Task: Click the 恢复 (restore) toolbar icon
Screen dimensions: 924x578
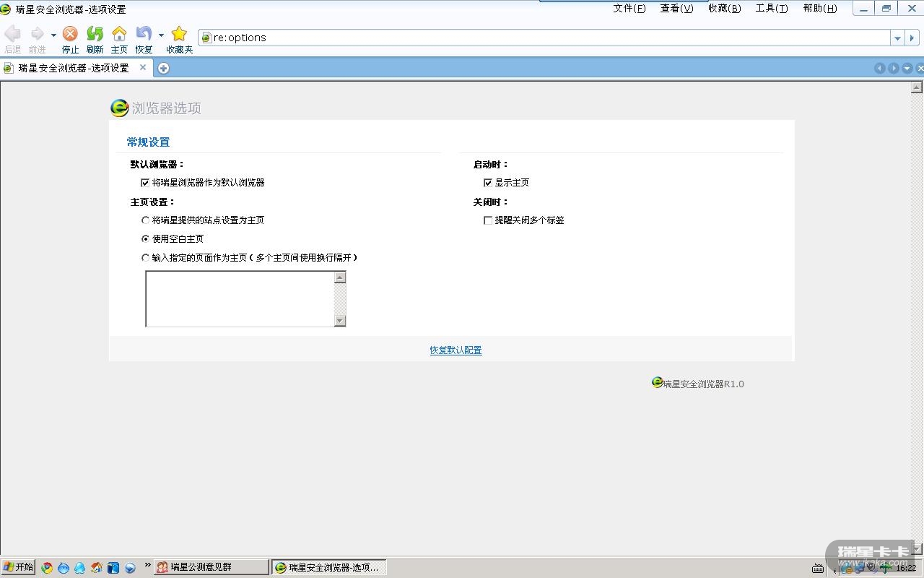Action: pyautogui.click(x=144, y=34)
